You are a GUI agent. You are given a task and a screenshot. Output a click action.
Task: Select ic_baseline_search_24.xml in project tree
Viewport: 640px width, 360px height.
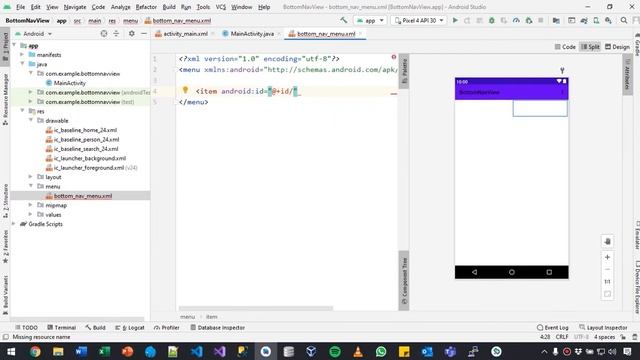point(86,149)
